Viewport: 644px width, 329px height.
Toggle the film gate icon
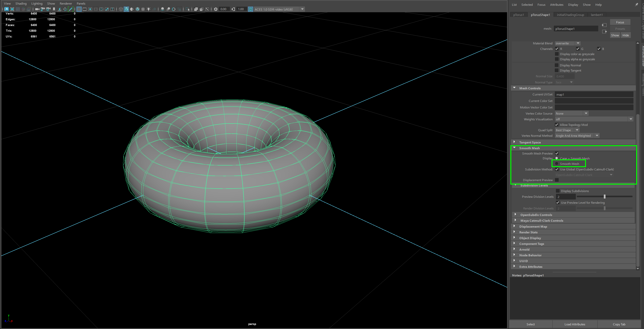tap(84, 9)
